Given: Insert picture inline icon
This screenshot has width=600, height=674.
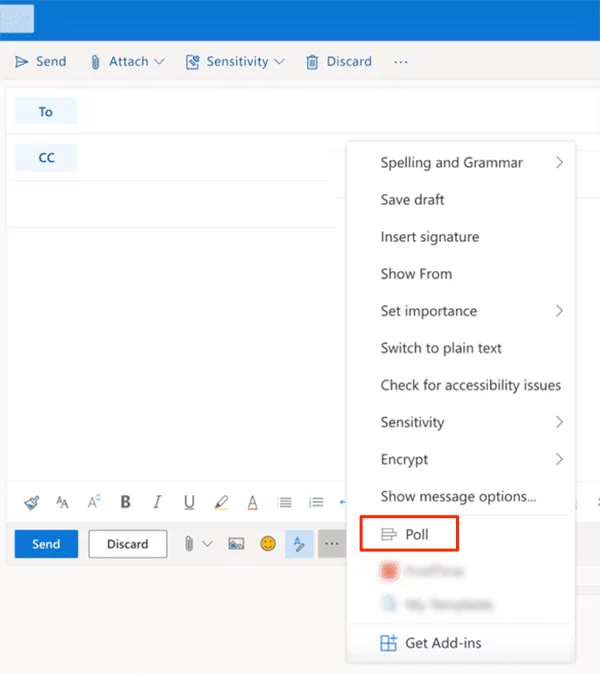Looking at the screenshot, I should [236, 544].
